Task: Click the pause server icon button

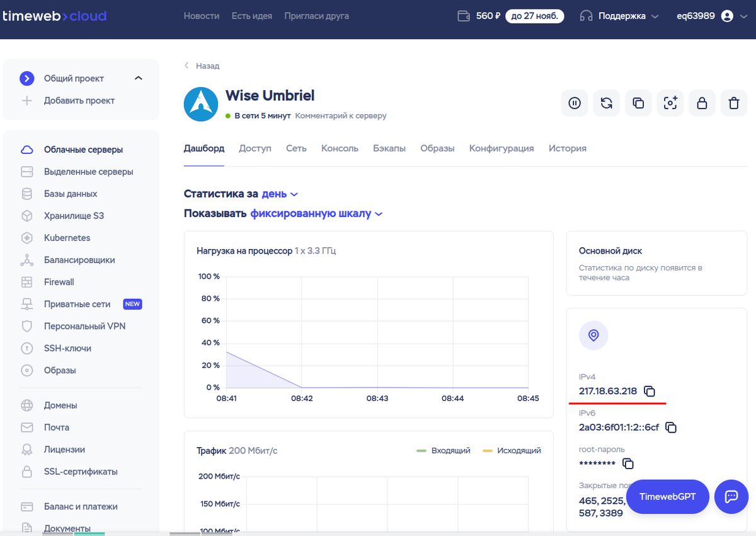Action: tap(575, 103)
